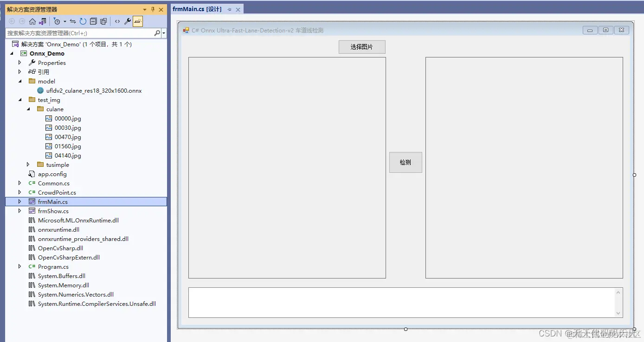Collapse the Onnx_Demo project node

[x=12, y=54]
